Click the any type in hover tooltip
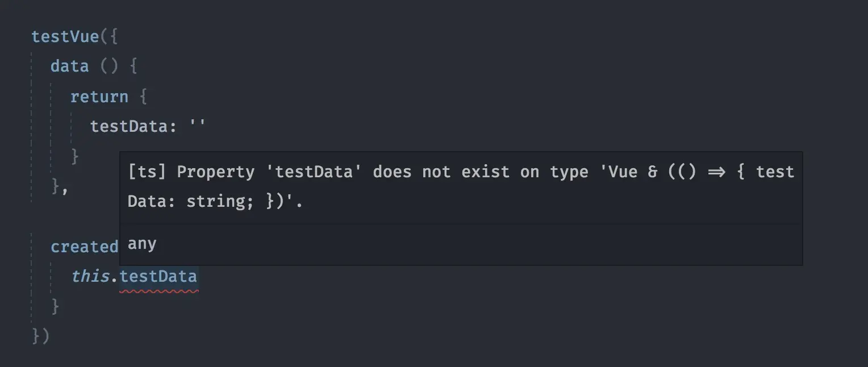The image size is (868, 367). [142, 244]
